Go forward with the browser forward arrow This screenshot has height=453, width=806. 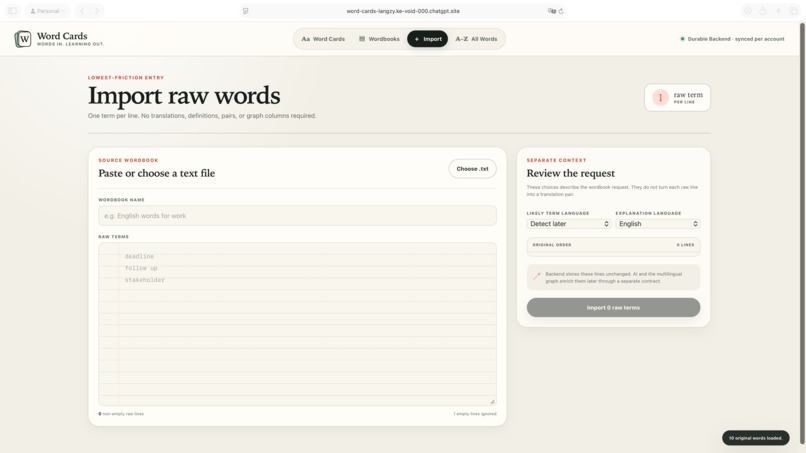coord(97,11)
